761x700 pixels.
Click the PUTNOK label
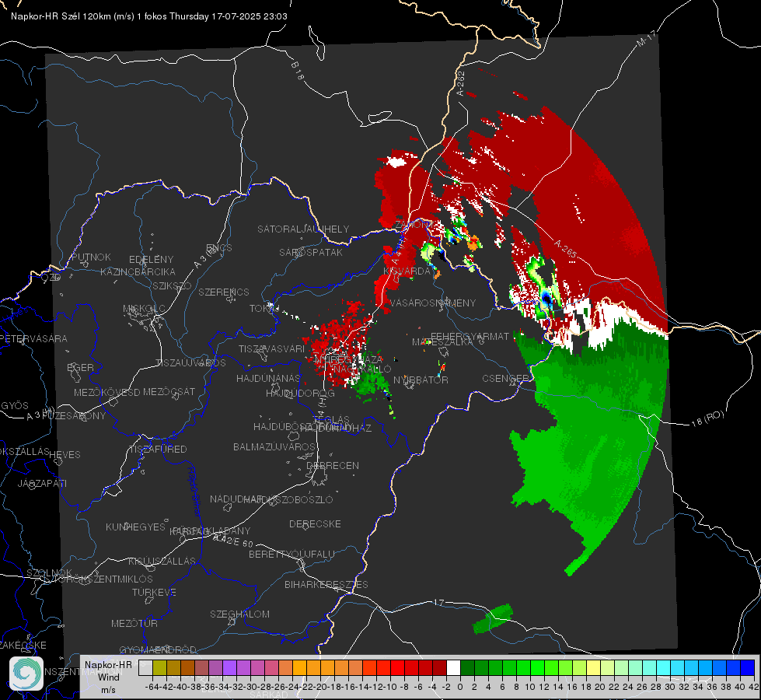pyautogui.click(x=91, y=257)
